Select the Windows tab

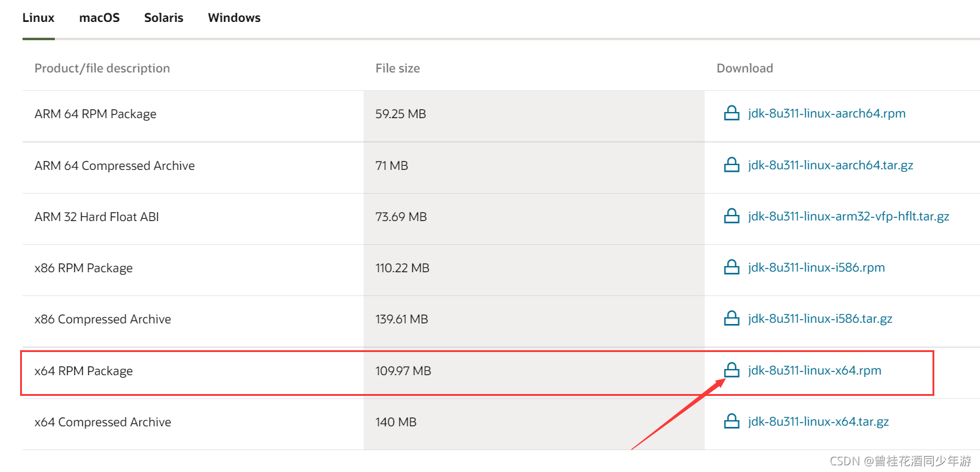[234, 18]
